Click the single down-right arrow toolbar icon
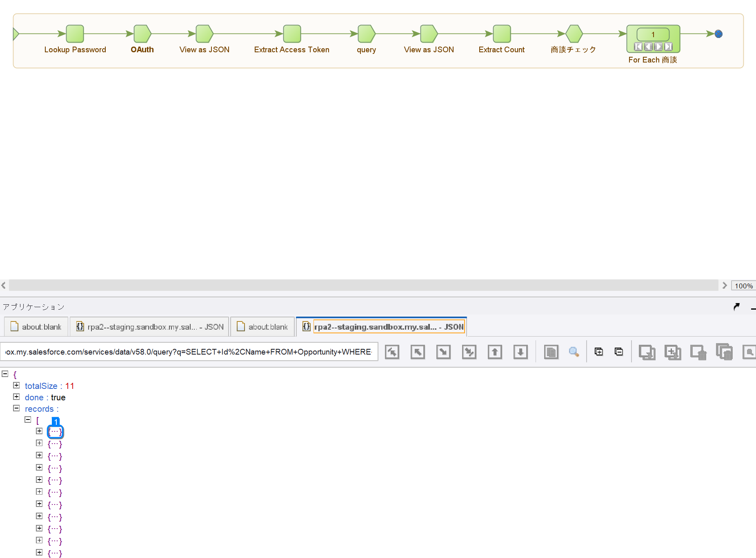756x558 pixels. coord(443,352)
